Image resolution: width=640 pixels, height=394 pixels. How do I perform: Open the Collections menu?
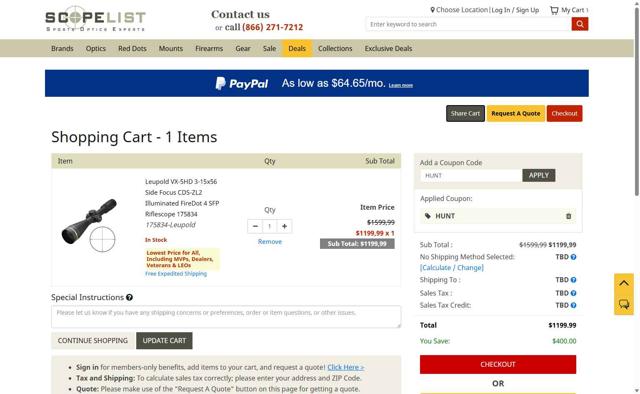(x=335, y=48)
